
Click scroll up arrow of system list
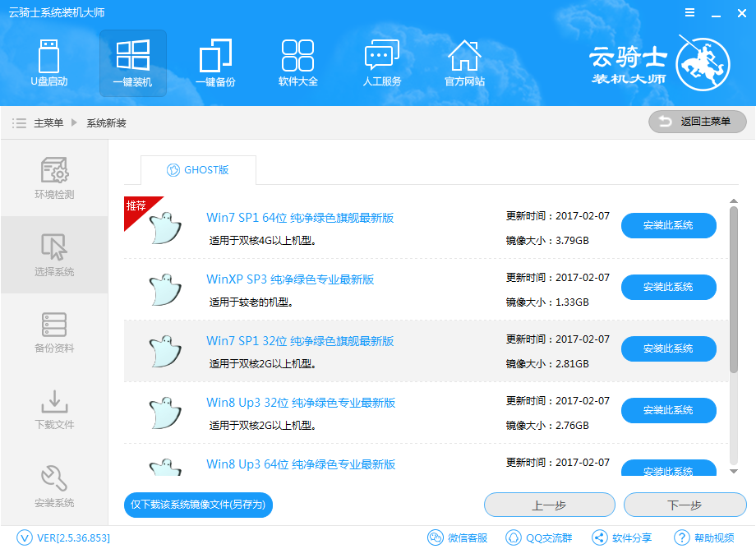(734, 201)
